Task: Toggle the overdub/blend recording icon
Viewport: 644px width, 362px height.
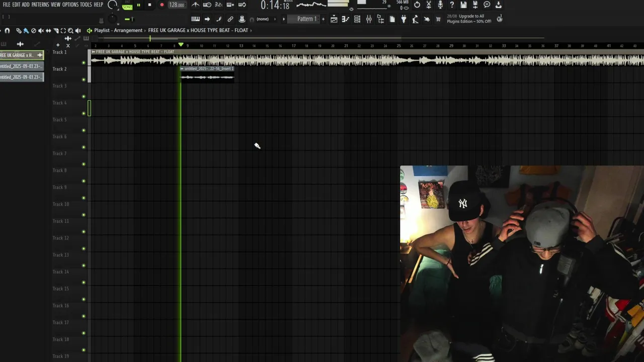Action: [x=230, y=5]
